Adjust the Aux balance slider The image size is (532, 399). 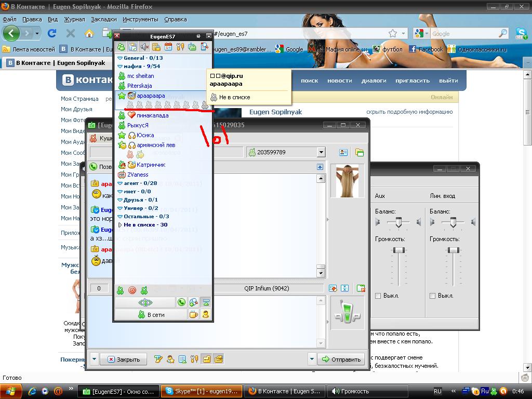(x=398, y=222)
